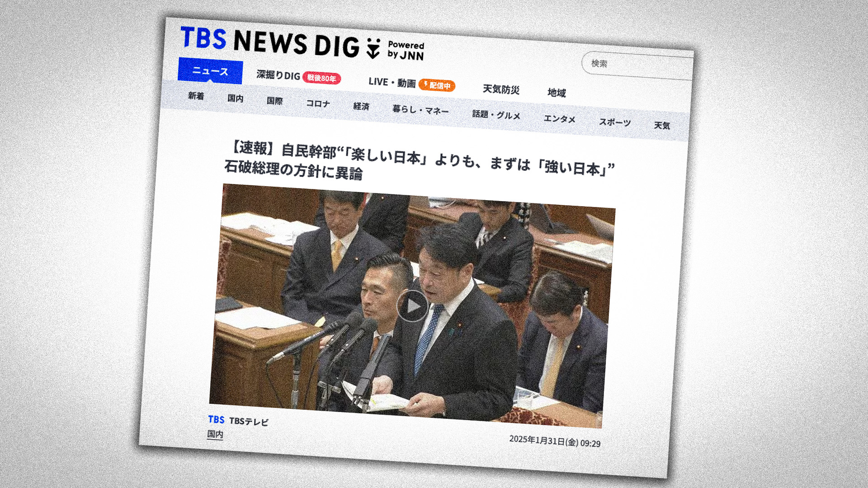
Task: Open the エンタメ category
Action: pyautogui.click(x=559, y=119)
